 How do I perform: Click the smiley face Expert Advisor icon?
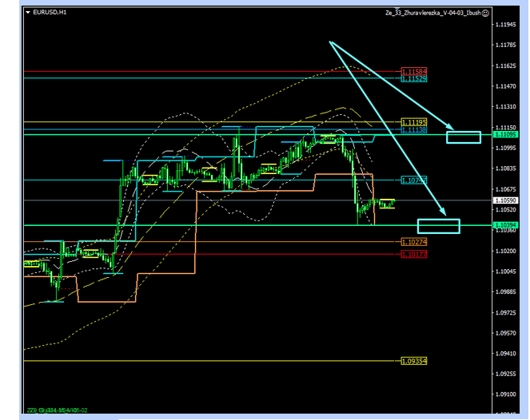tap(485, 14)
